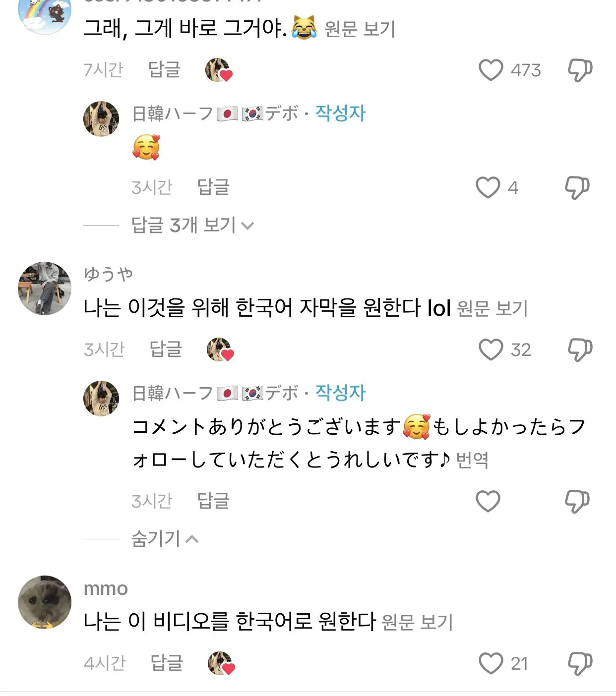Open mmo's hamster profile avatar
The width and height of the screenshot is (616, 696).
(x=45, y=602)
